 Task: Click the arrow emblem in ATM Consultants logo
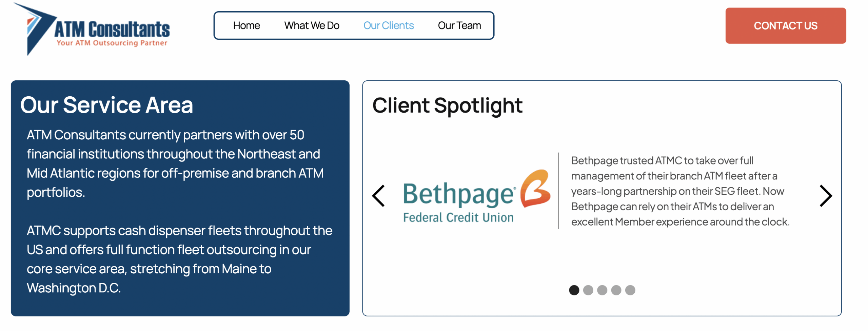click(37, 27)
